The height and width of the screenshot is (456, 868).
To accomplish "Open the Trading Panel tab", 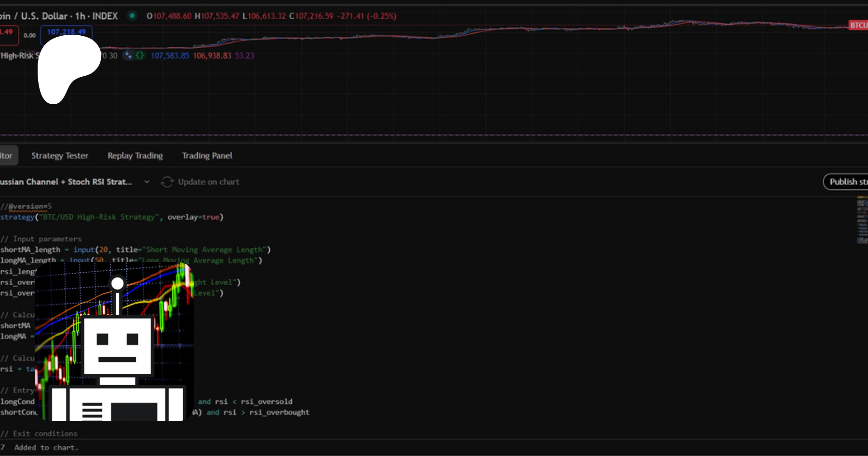I will pos(207,155).
